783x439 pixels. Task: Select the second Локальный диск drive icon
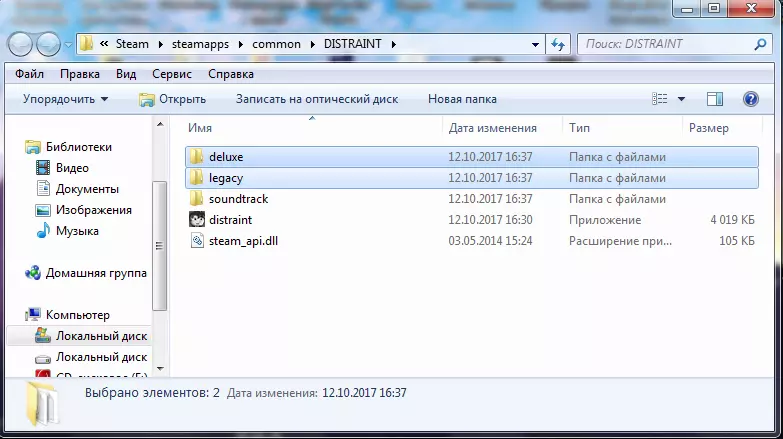point(43,358)
